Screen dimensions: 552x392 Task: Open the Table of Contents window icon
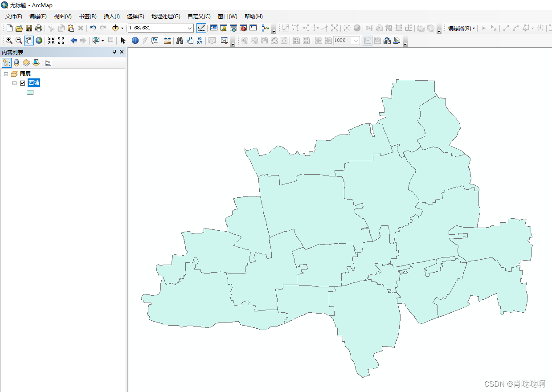pyautogui.click(x=214, y=28)
